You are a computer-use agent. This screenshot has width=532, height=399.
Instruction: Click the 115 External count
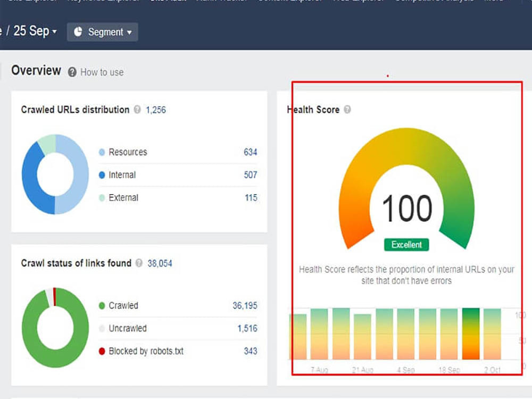(251, 197)
